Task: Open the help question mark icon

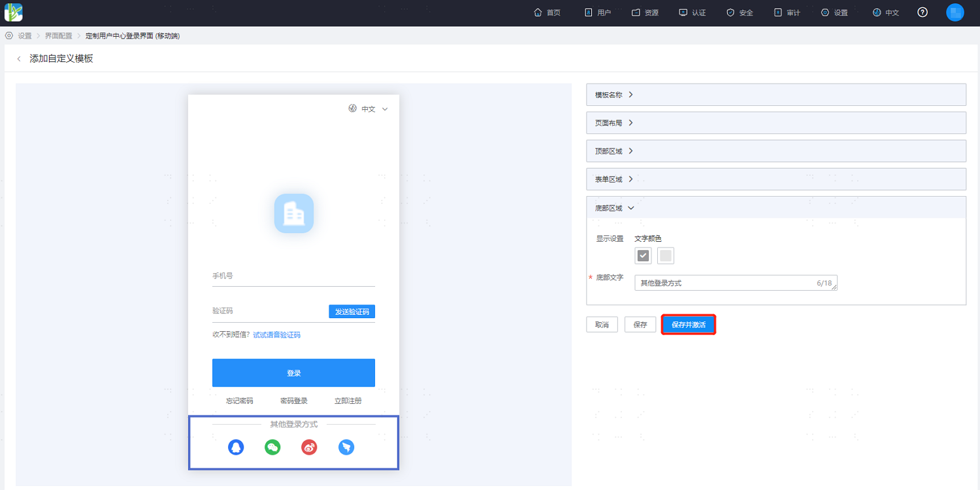Action: [x=923, y=12]
